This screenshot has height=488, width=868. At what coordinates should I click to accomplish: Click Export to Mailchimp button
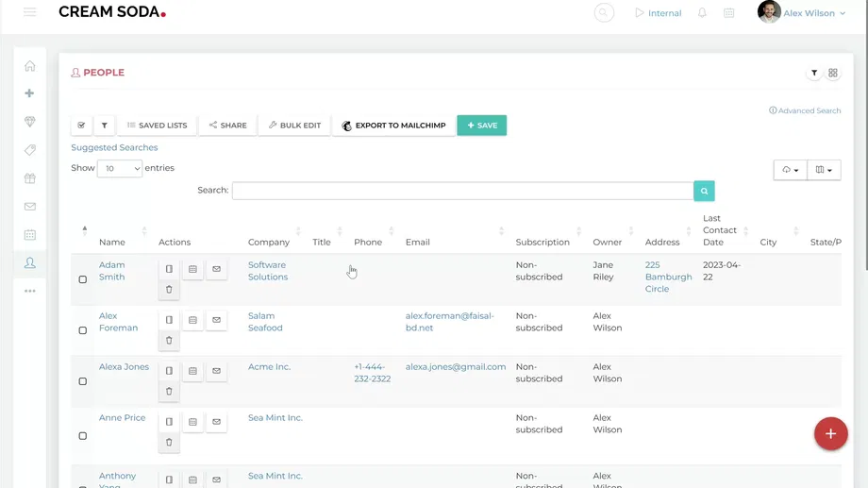coord(393,126)
